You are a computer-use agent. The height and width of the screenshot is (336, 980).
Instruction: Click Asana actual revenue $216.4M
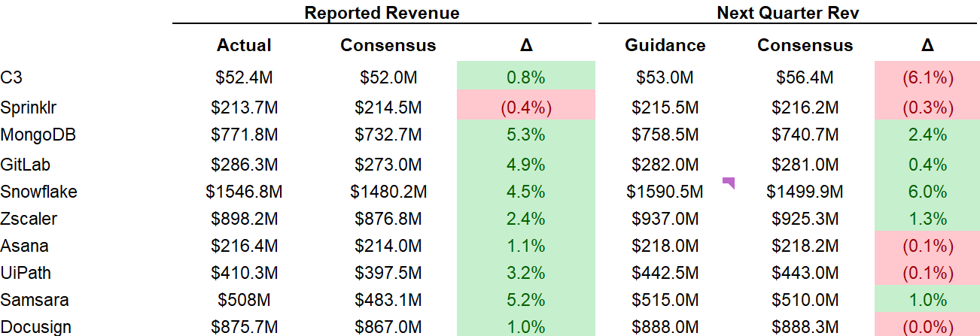[x=244, y=246]
